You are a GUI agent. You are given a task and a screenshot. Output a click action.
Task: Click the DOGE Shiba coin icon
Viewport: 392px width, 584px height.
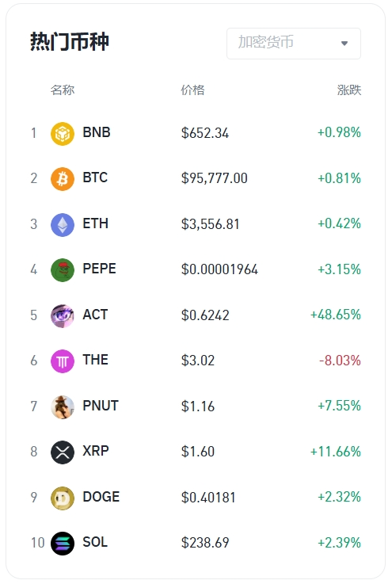click(x=63, y=498)
